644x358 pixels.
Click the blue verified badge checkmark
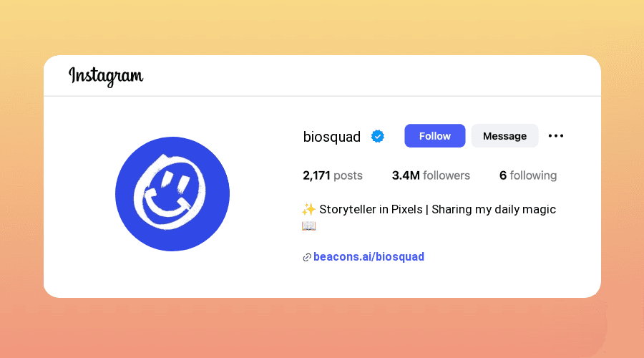pyautogui.click(x=377, y=136)
